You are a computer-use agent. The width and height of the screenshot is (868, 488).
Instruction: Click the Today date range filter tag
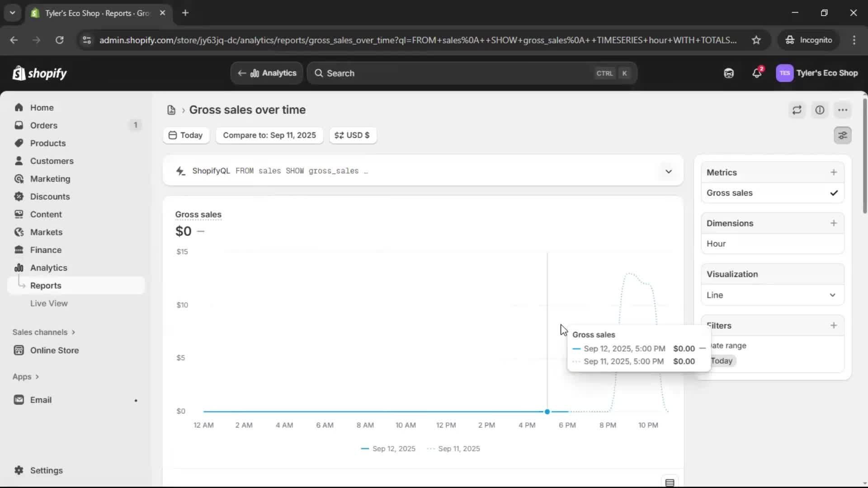point(722,361)
